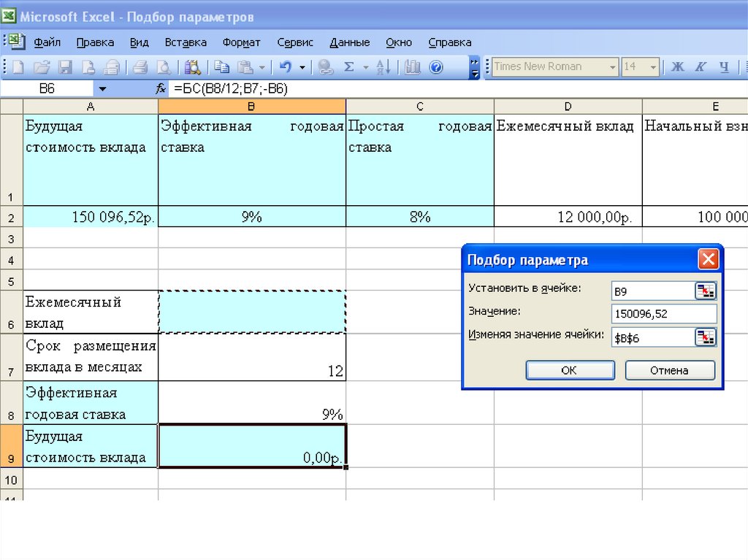The image size is (748, 560).
Task: Click the Sort ascending icon
Action: click(383, 67)
